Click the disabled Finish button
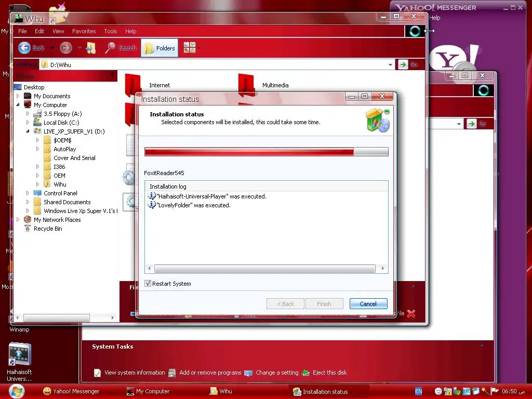The image size is (532, 399). coord(324,303)
